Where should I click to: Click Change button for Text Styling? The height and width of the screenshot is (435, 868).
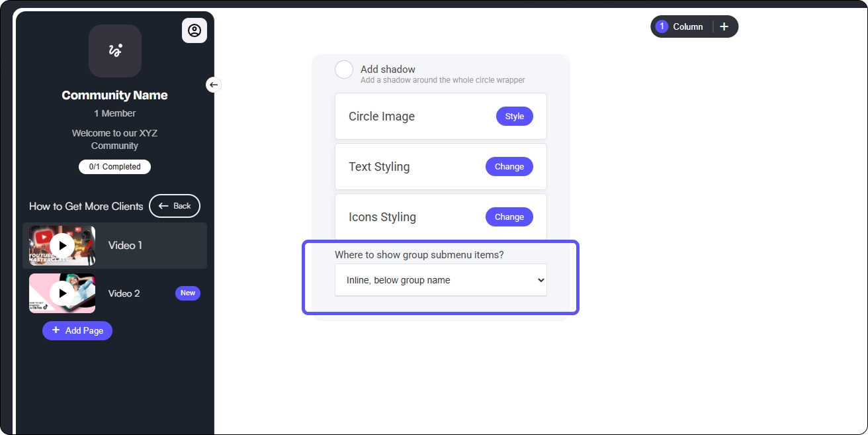click(509, 167)
